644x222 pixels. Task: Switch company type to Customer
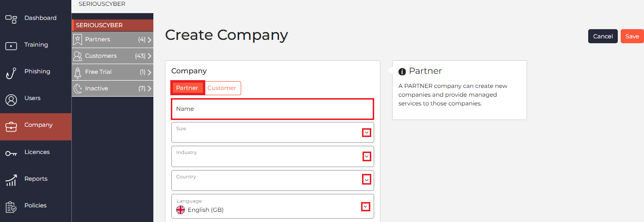[222, 88]
